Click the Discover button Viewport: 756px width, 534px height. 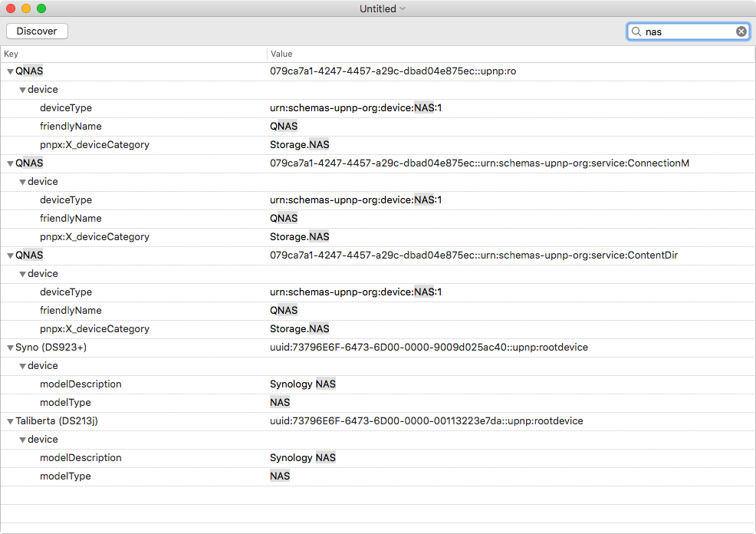(x=37, y=31)
